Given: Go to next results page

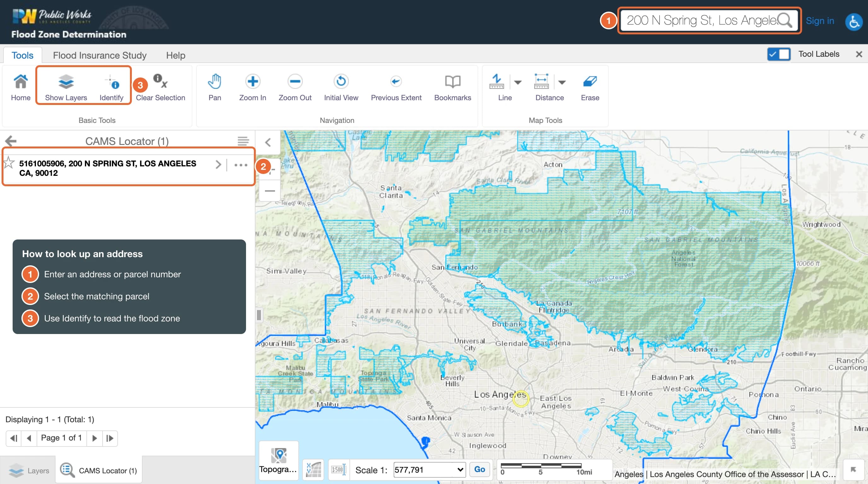Looking at the screenshot, I should pos(95,438).
